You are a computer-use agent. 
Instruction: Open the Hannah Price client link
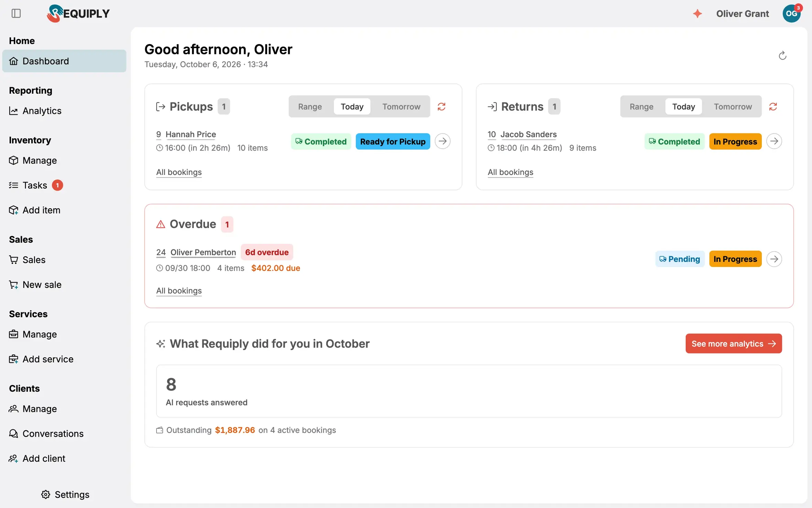coord(191,134)
